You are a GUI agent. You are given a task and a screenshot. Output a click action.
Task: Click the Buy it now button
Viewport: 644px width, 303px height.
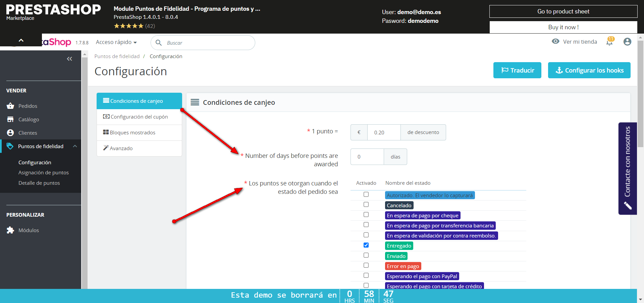[563, 27]
